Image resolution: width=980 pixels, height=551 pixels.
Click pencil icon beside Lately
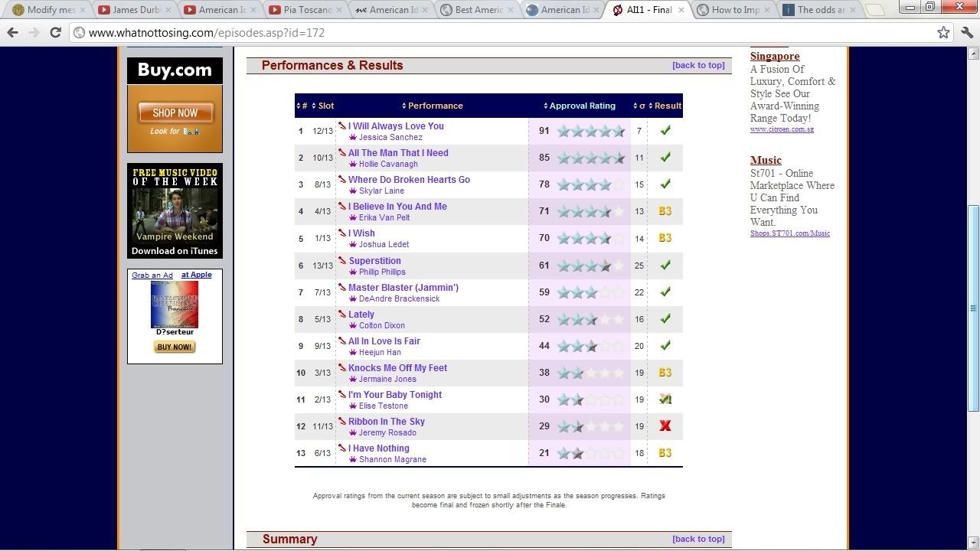[x=342, y=314]
